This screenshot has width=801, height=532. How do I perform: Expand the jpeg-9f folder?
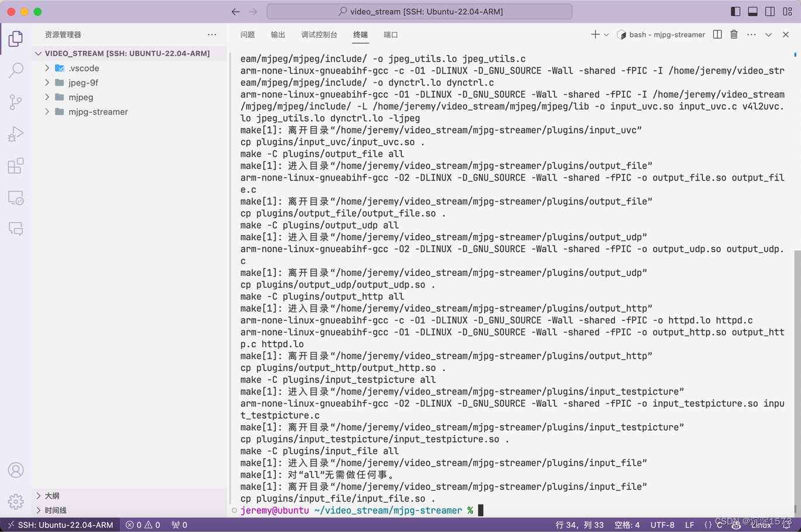pos(129,82)
